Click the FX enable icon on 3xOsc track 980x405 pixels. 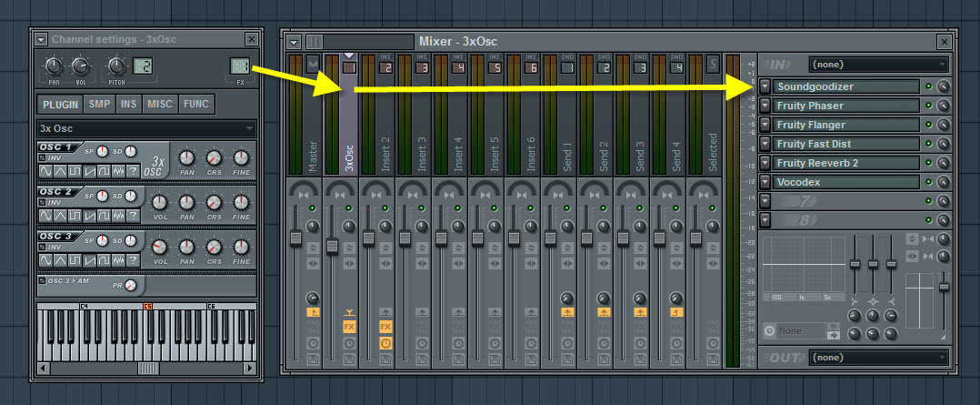tap(349, 327)
